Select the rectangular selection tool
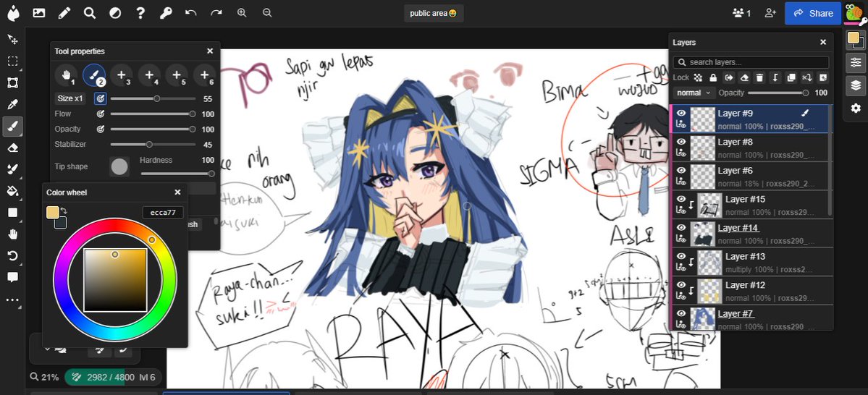This screenshot has height=395, width=868. click(x=13, y=61)
